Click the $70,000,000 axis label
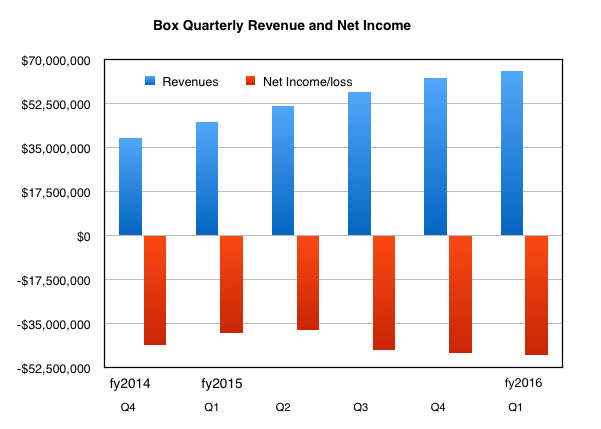 tap(56, 61)
